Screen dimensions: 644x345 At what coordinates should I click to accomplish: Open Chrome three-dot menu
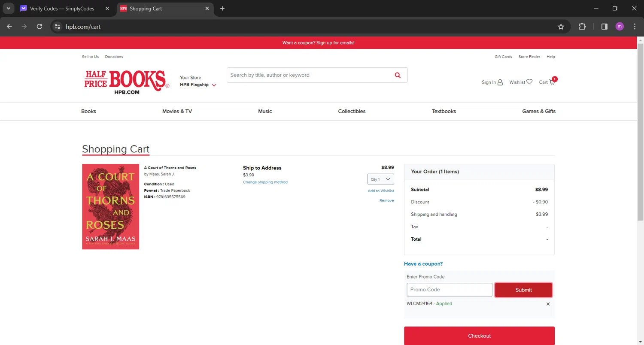pyautogui.click(x=635, y=27)
